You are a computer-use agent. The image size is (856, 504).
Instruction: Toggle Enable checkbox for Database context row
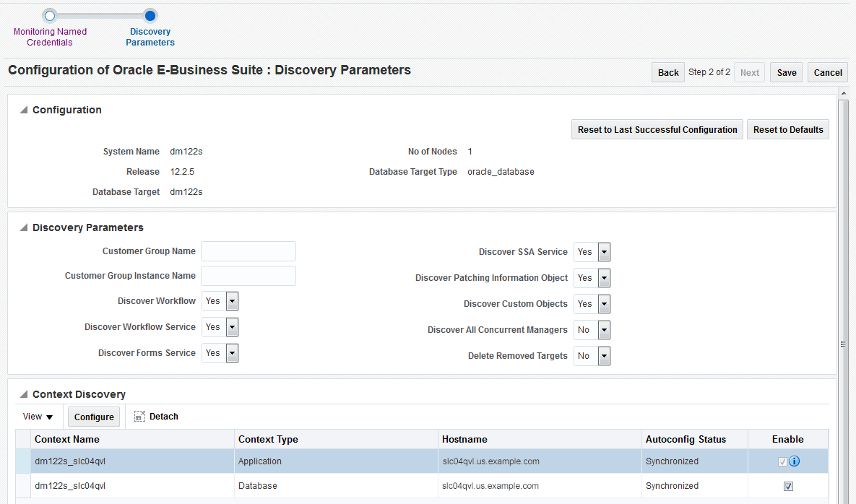[788, 486]
